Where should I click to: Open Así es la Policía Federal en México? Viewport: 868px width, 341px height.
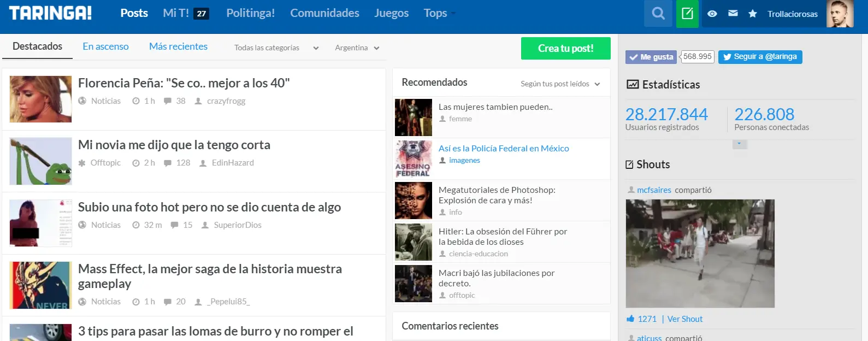tap(504, 148)
